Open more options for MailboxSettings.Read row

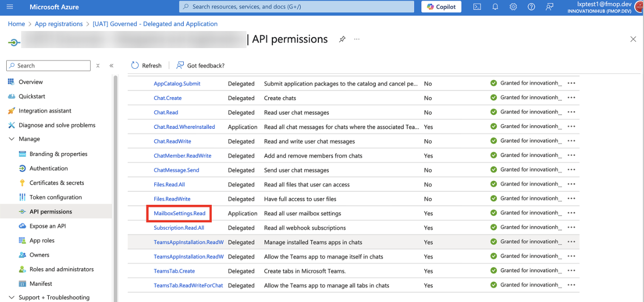572,213
